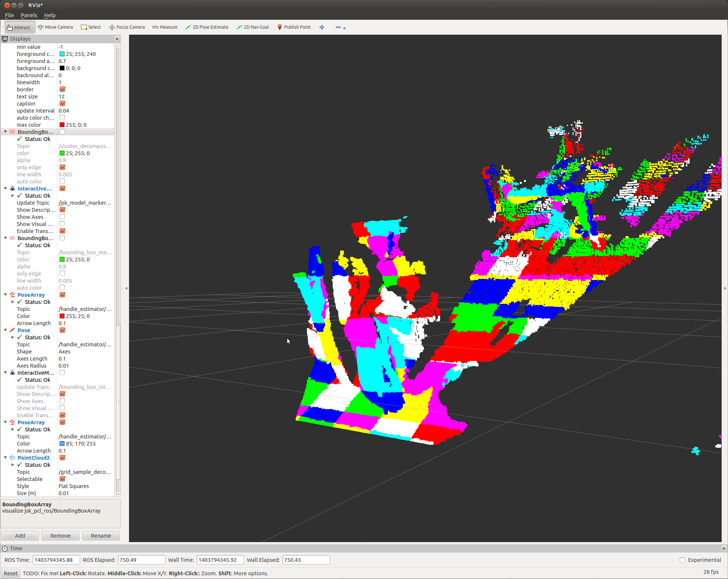This screenshot has width=728, height=579.
Task: Collapse the left side panel arrow
Action: (x=126, y=288)
